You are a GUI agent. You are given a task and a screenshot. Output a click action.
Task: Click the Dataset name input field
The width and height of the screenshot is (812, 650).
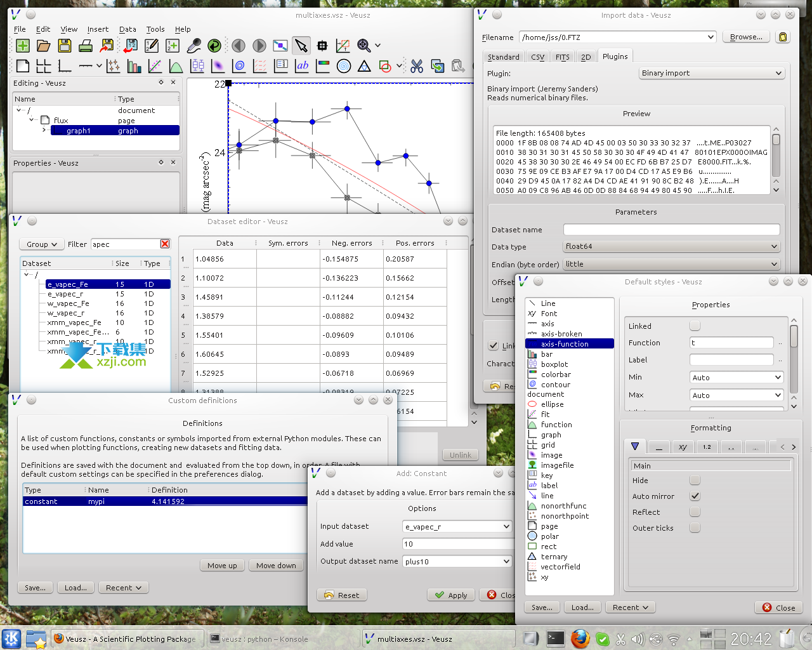click(x=671, y=229)
